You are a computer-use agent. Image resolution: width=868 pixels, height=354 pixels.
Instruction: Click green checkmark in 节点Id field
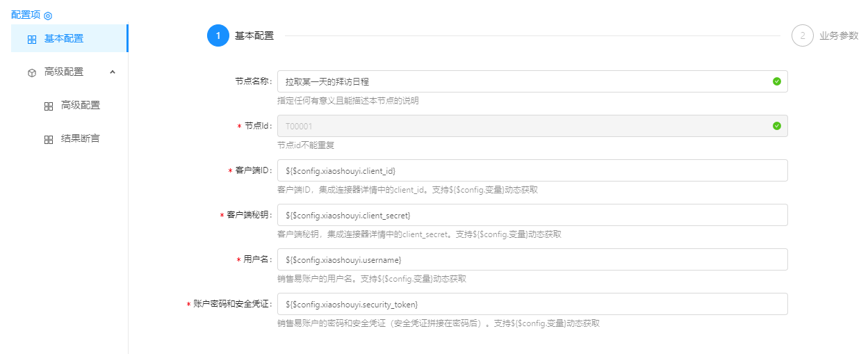776,126
